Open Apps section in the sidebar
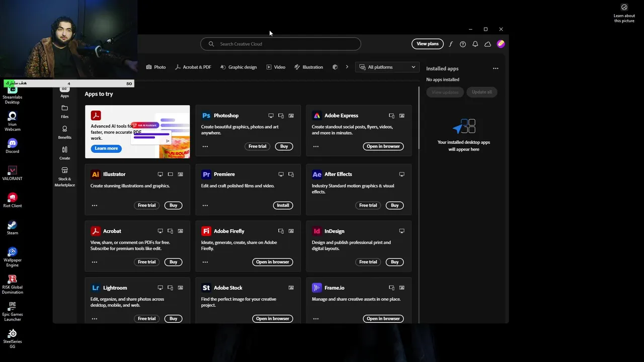 (64, 93)
